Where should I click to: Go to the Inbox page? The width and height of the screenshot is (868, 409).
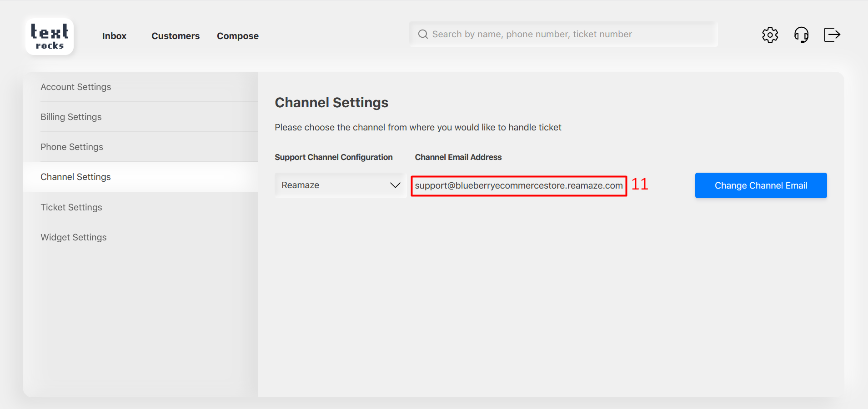(x=114, y=36)
